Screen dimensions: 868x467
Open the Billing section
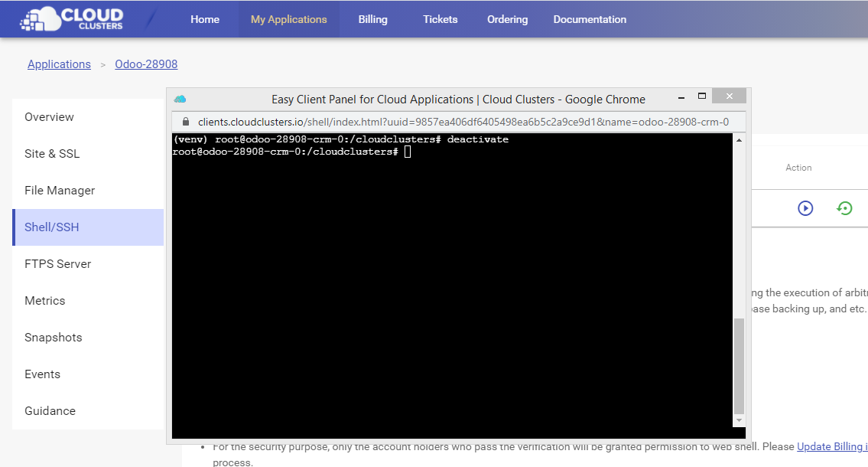click(372, 19)
